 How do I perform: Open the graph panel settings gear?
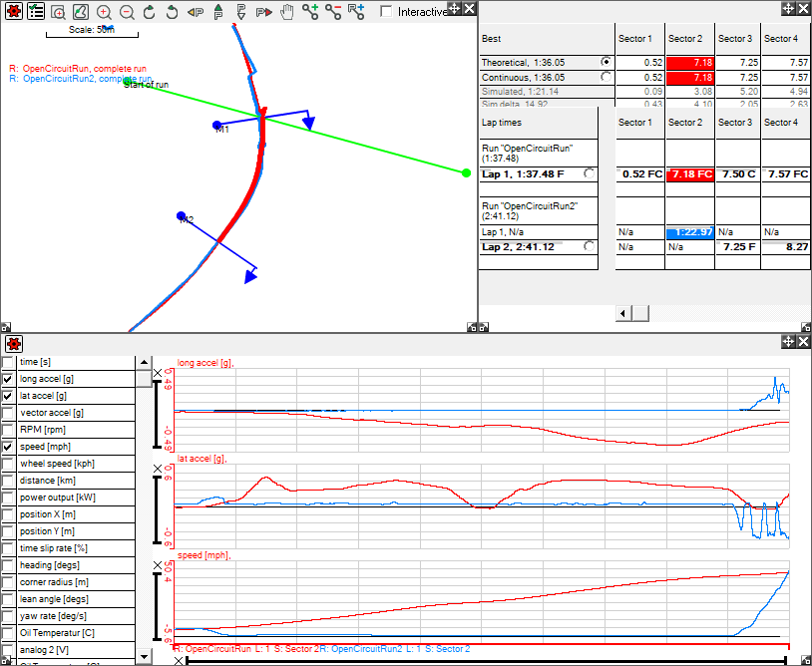[13, 343]
